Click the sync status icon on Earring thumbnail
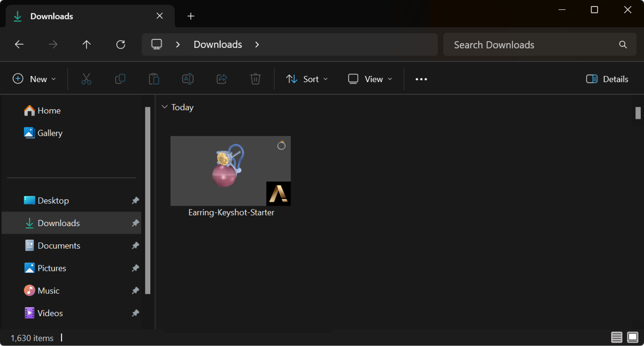 point(281,145)
